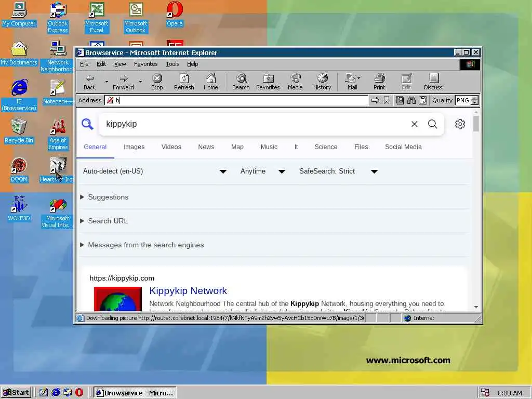This screenshot has height=399, width=532.
Task: Select Notepad++ desktop icon
Action: [58, 92]
